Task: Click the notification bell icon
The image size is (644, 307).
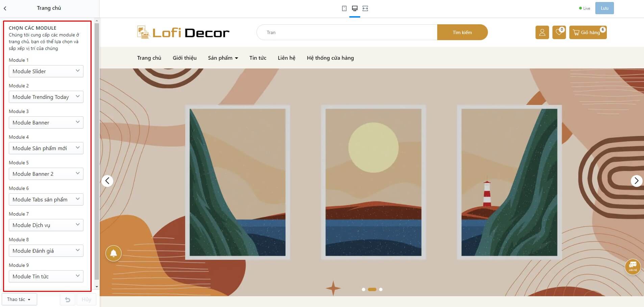Action: point(114,253)
